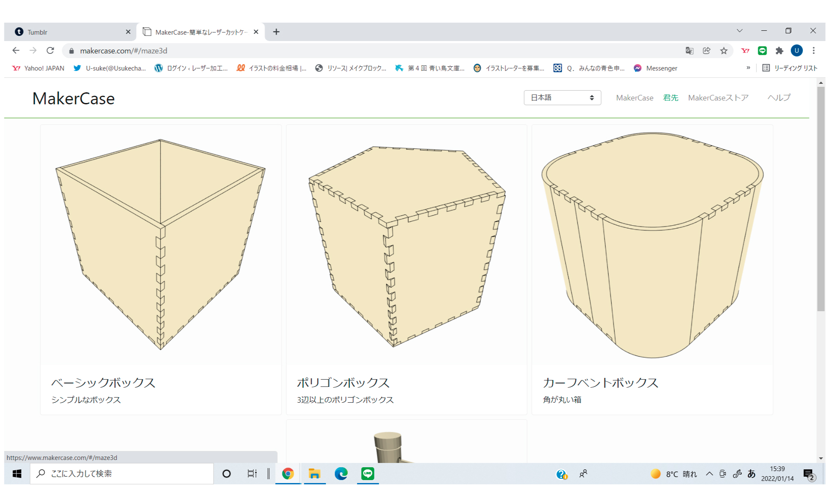Show hidden system tray icons
The width and height of the screenshot is (829, 504).
point(709,474)
